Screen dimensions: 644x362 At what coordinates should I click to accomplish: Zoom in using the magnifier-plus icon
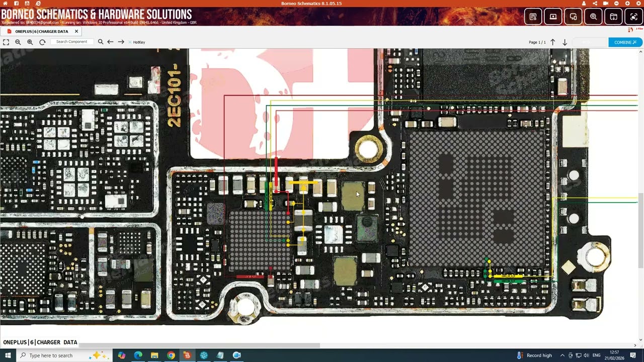pyautogui.click(x=30, y=42)
